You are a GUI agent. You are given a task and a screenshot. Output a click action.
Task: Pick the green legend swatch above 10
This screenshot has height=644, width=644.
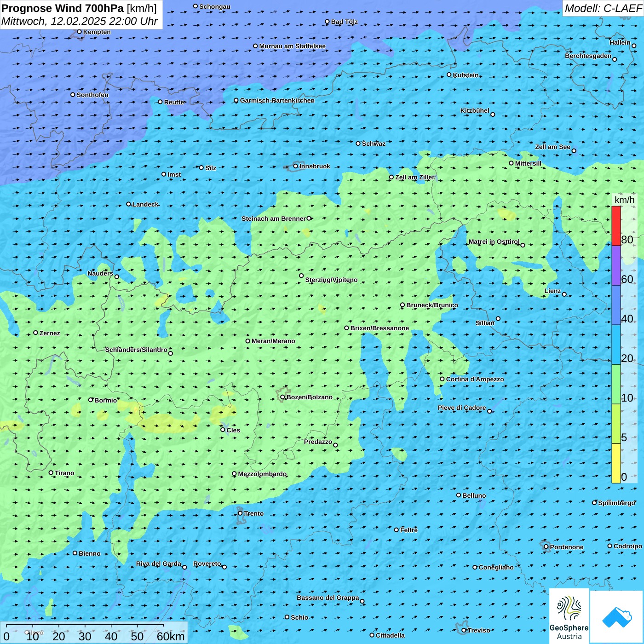coord(616,384)
